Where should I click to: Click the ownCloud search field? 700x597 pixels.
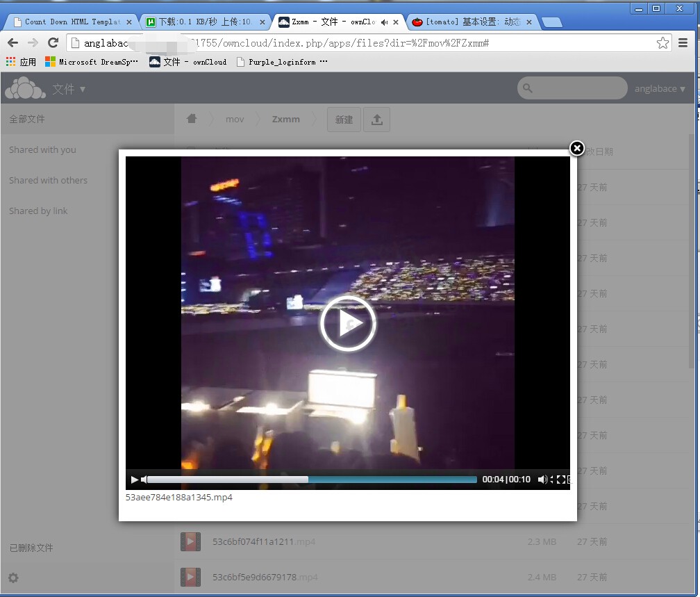(x=572, y=88)
